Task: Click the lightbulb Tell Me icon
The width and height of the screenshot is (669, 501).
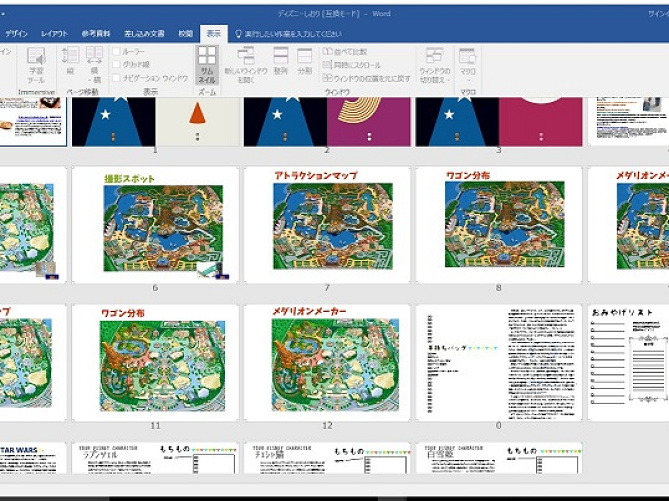Action: coord(239,34)
